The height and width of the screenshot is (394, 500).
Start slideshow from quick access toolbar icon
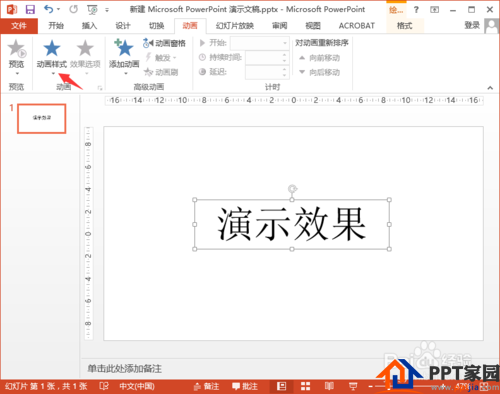tap(92, 10)
